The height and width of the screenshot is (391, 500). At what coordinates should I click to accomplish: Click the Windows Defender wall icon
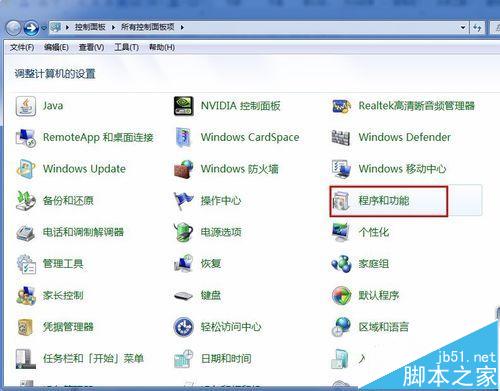[341, 137]
